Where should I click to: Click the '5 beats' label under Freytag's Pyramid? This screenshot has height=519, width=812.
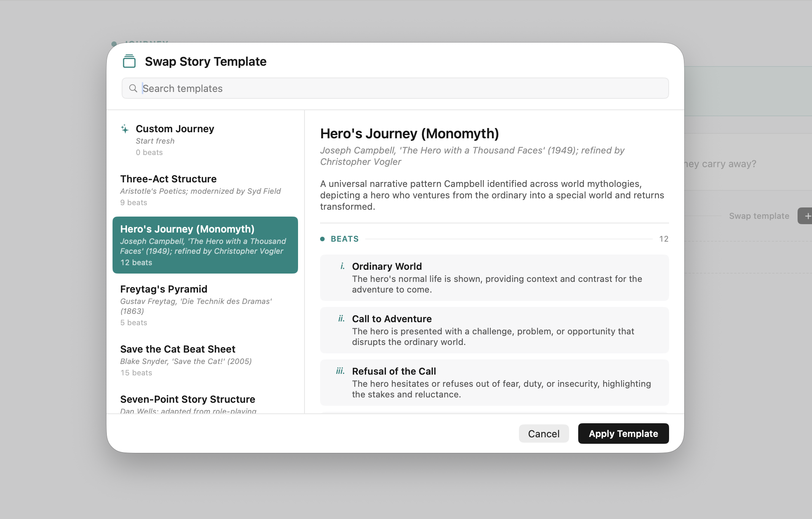coord(133,323)
